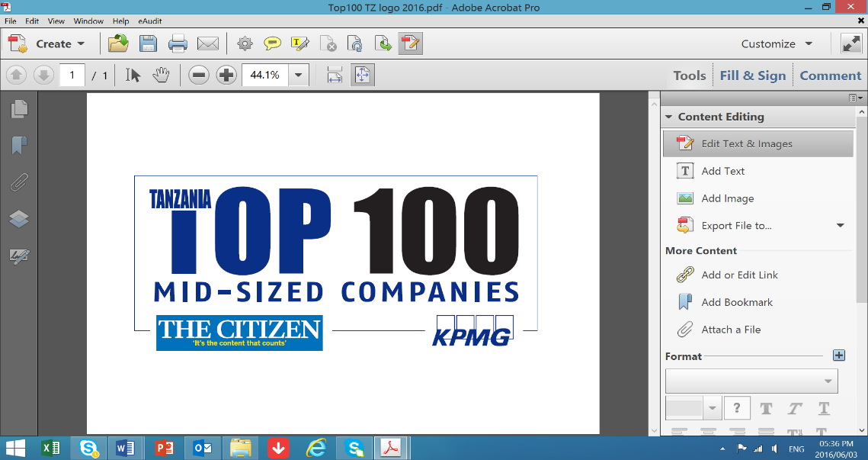This screenshot has height=460, width=868.
Task: Open the Create dropdown arrow
Action: coord(81,43)
